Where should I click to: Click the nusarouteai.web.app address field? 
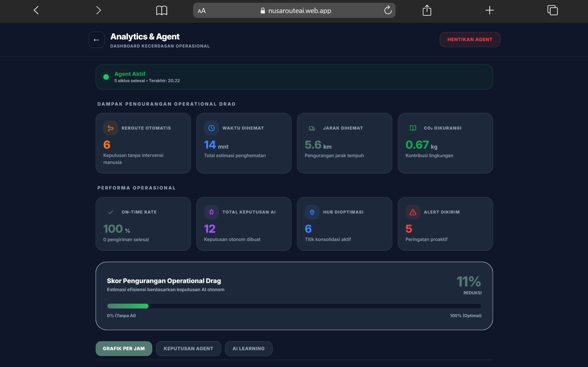coord(294,11)
